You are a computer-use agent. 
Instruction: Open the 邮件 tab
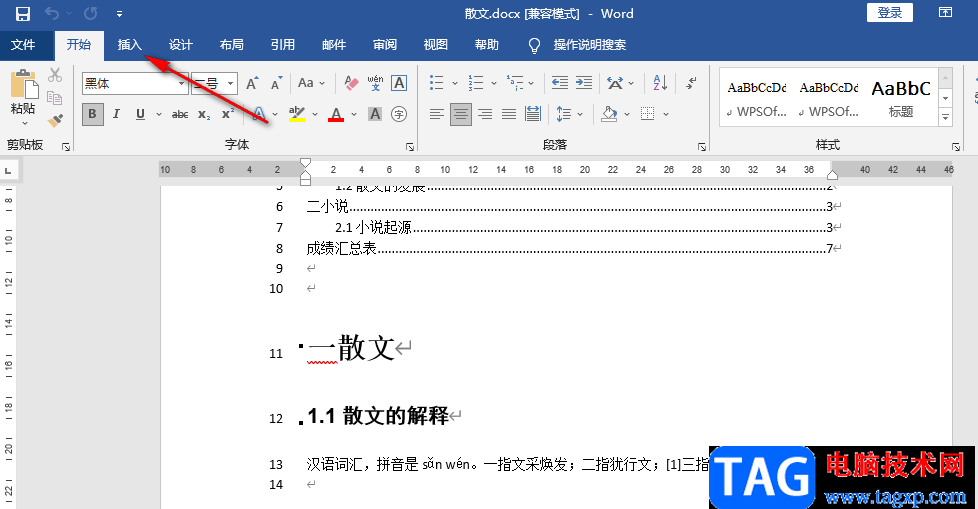334,45
